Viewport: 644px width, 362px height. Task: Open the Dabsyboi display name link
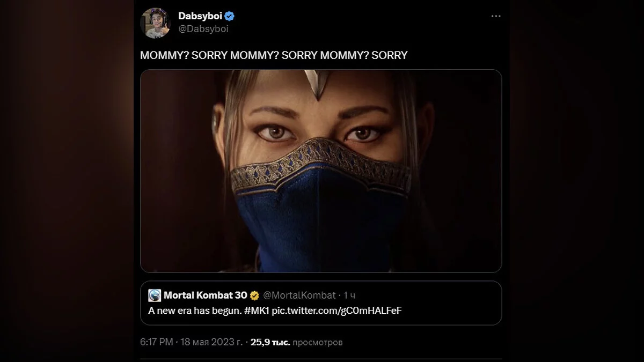point(200,17)
